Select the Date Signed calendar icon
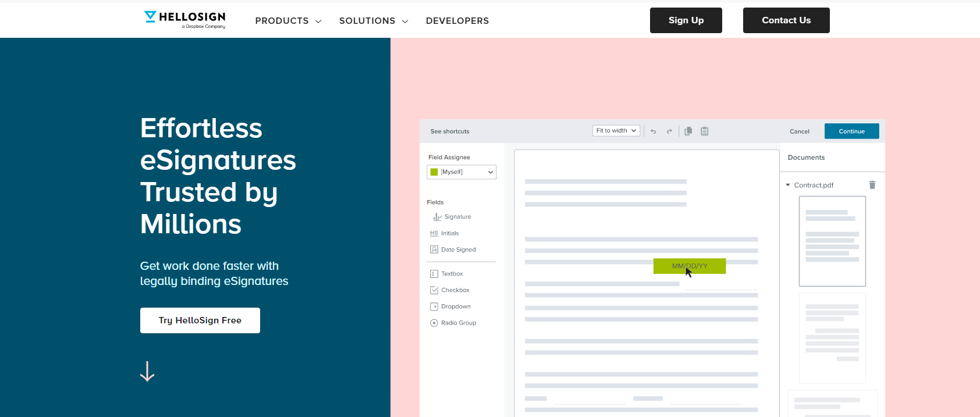980x417 pixels. click(x=434, y=250)
